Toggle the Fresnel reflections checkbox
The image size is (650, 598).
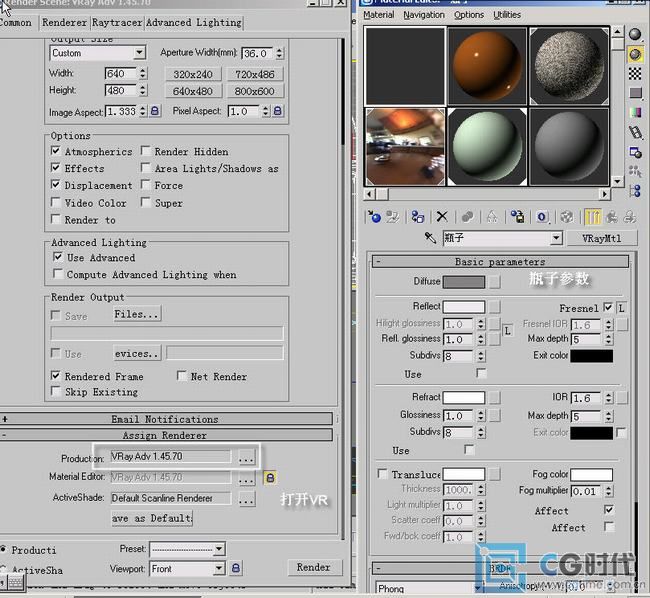click(608, 307)
